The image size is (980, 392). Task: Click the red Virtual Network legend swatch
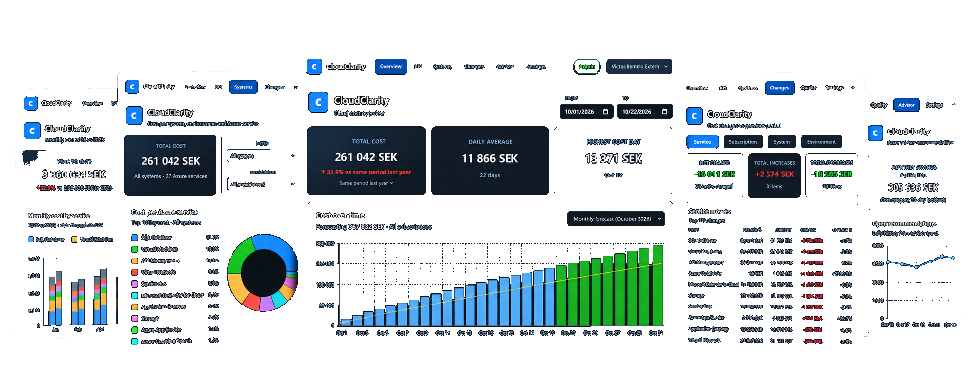(134, 272)
